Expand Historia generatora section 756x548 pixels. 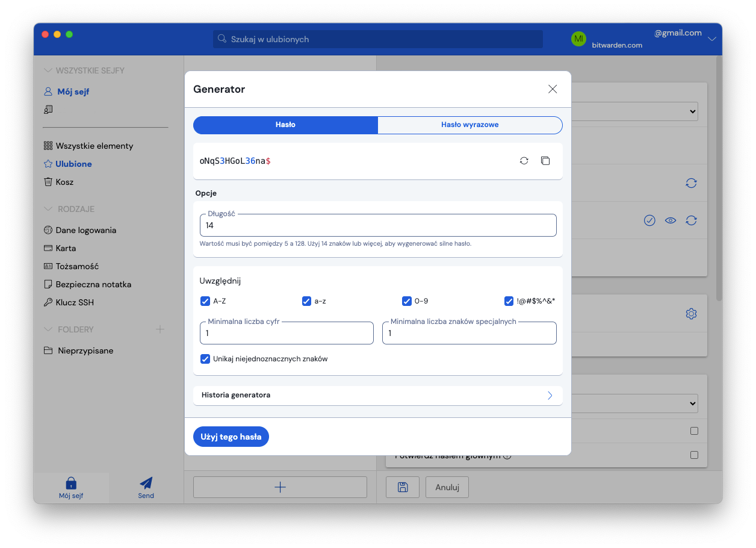377,395
